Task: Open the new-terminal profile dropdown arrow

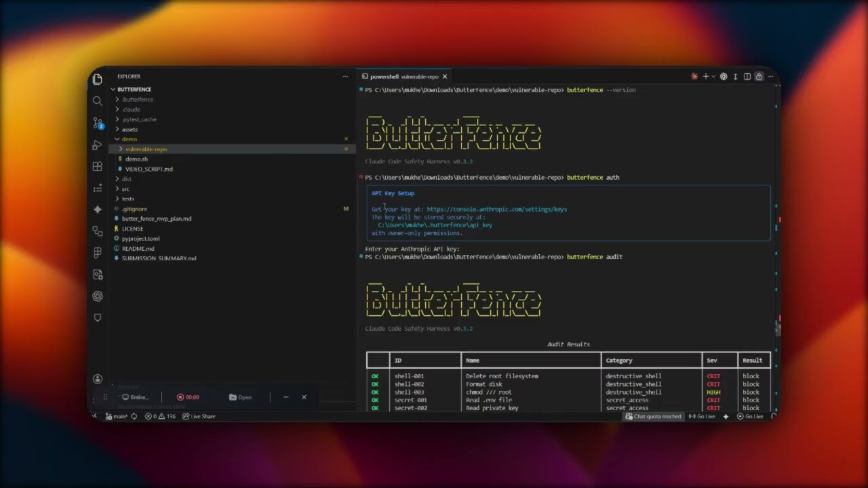Action: tap(713, 77)
